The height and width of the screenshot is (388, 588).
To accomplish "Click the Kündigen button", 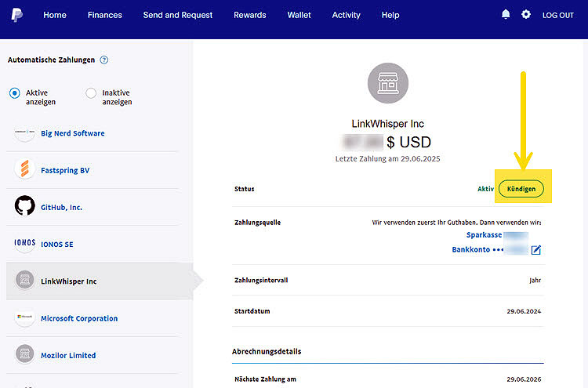I will pyautogui.click(x=521, y=189).
